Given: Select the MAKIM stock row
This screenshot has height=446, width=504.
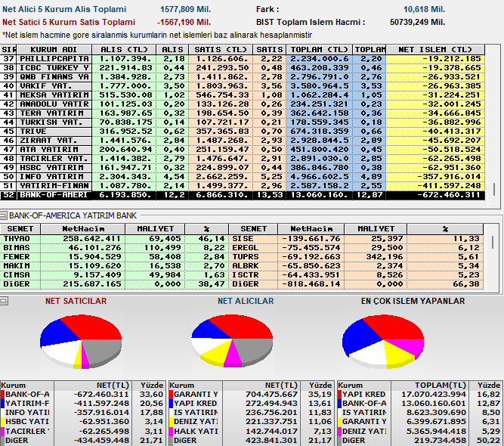Looking at the screenshot, I should pos(114,266).
